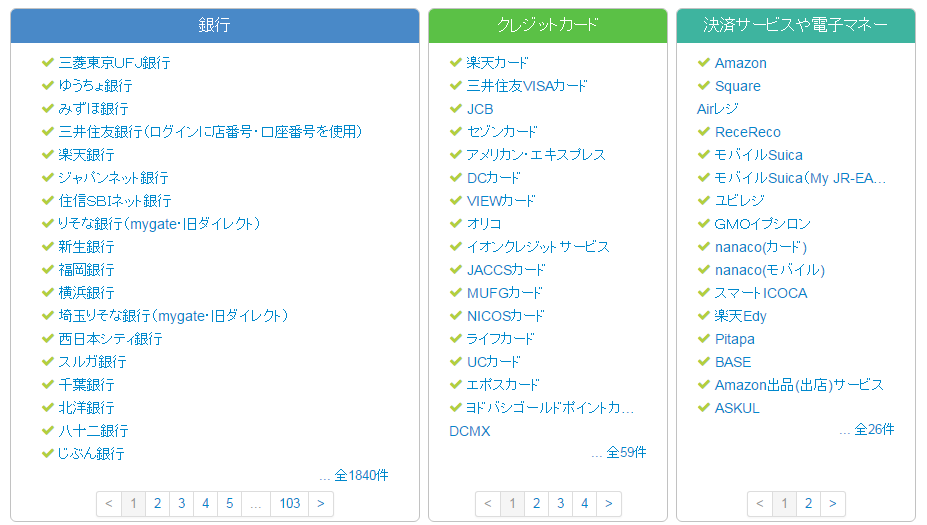Choose nanaco(カード)
Image resolution: width=927 pixels, height=525 pixels.
760,247
